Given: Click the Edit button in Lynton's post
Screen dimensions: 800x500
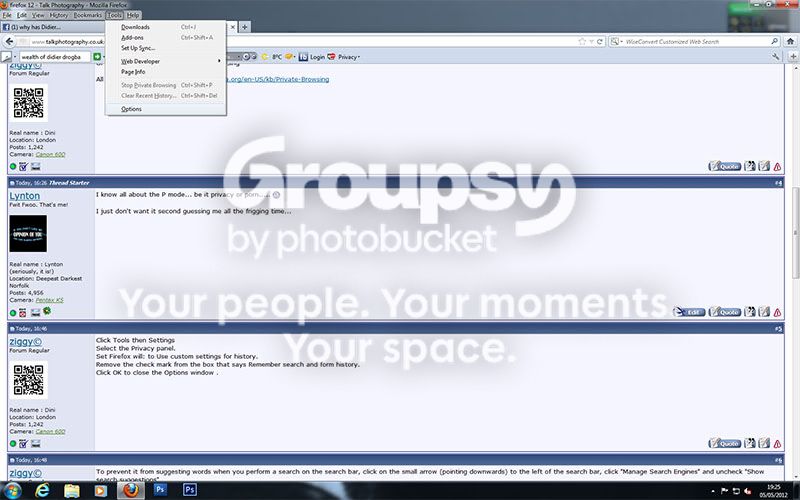Looking at the screenshot, I should tap(689, 312).
